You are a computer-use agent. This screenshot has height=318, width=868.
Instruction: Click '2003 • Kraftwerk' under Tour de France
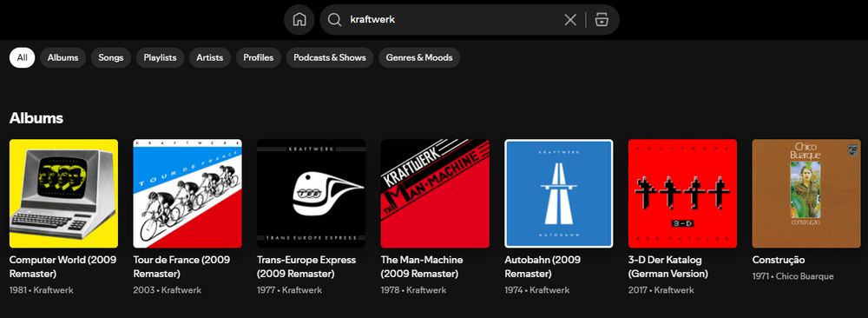[168, 289]
